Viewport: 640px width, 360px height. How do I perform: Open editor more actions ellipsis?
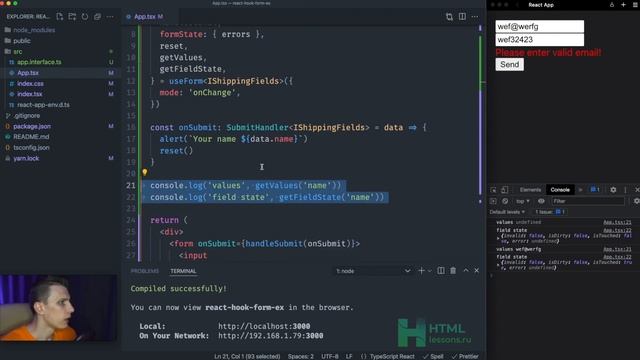click(x=475, y=16)
